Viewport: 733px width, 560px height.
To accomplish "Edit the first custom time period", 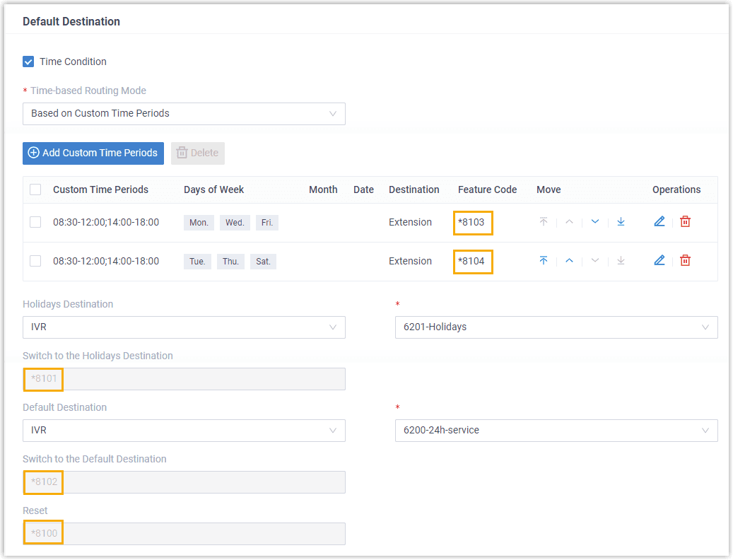I will tap(659, 221).
